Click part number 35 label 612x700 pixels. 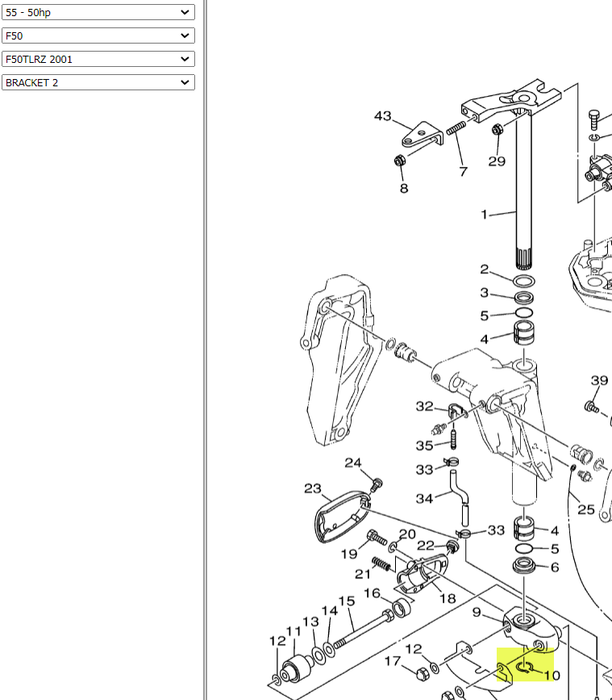[424, 445]
